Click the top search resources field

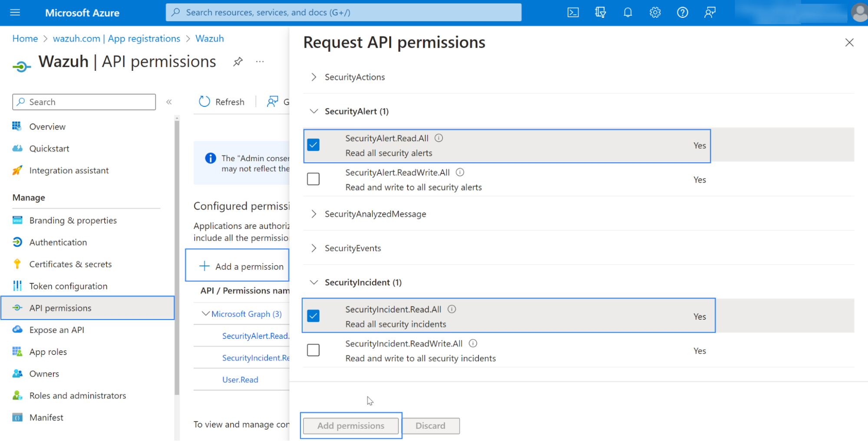pos(343,13)
